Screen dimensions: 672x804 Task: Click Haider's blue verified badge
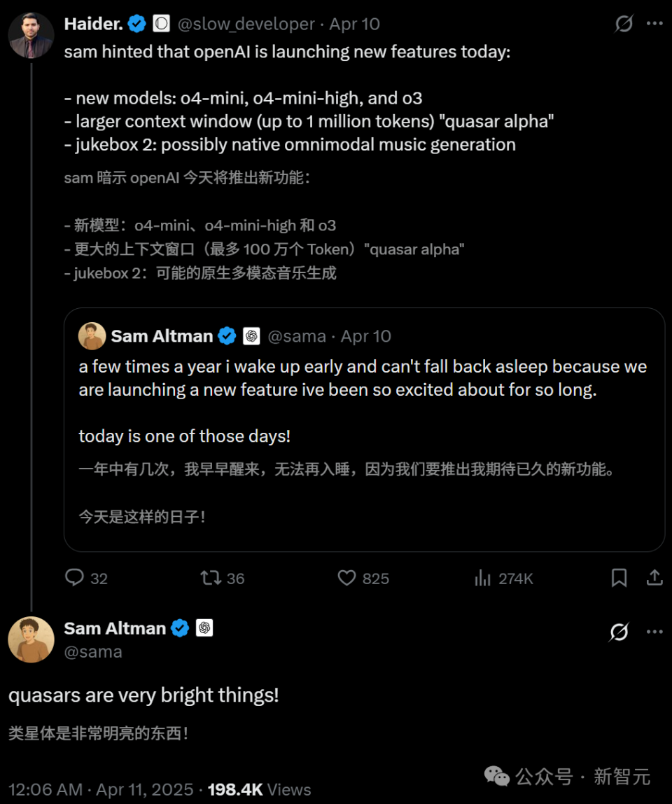tap(136, 23)
